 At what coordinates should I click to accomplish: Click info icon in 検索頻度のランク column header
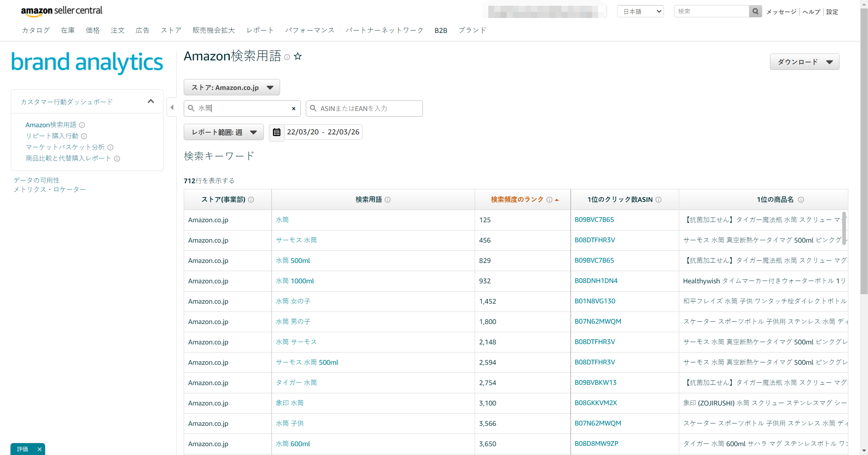pyautogui.click(x=549, y=200)
